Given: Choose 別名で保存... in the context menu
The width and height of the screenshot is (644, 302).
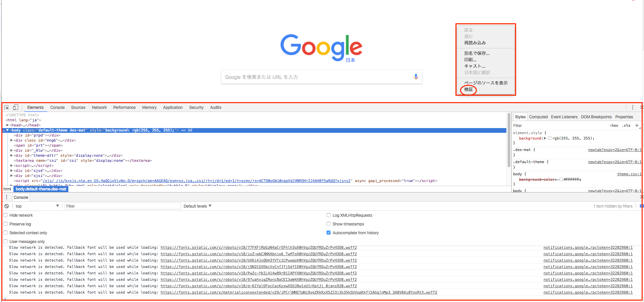Looking at the screenshot, I should point(477,53).
